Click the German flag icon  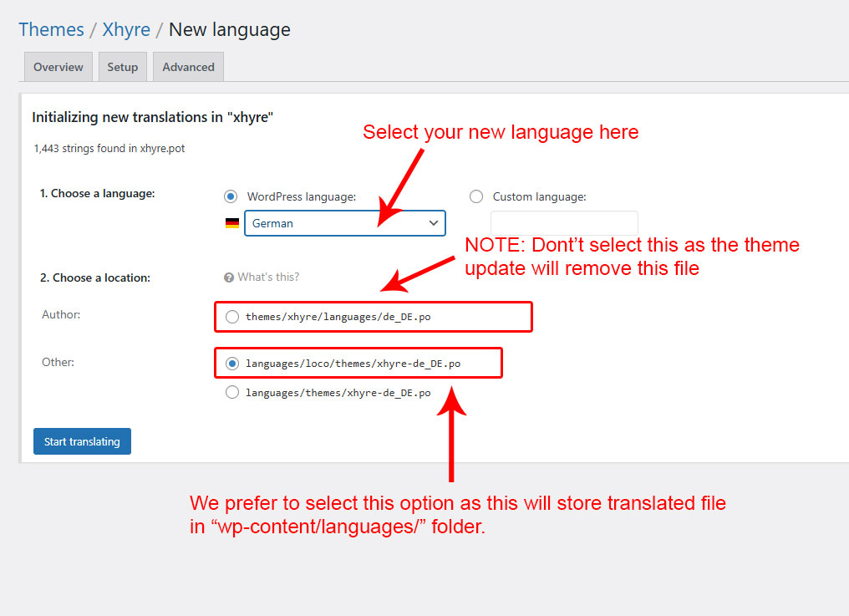[x=232, y=223]
